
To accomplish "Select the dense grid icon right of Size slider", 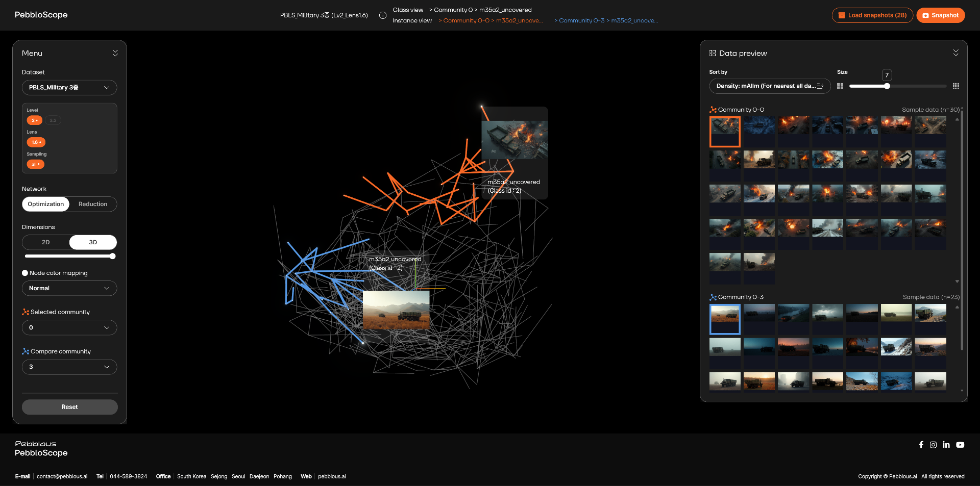I will click(x=956, y=86).
